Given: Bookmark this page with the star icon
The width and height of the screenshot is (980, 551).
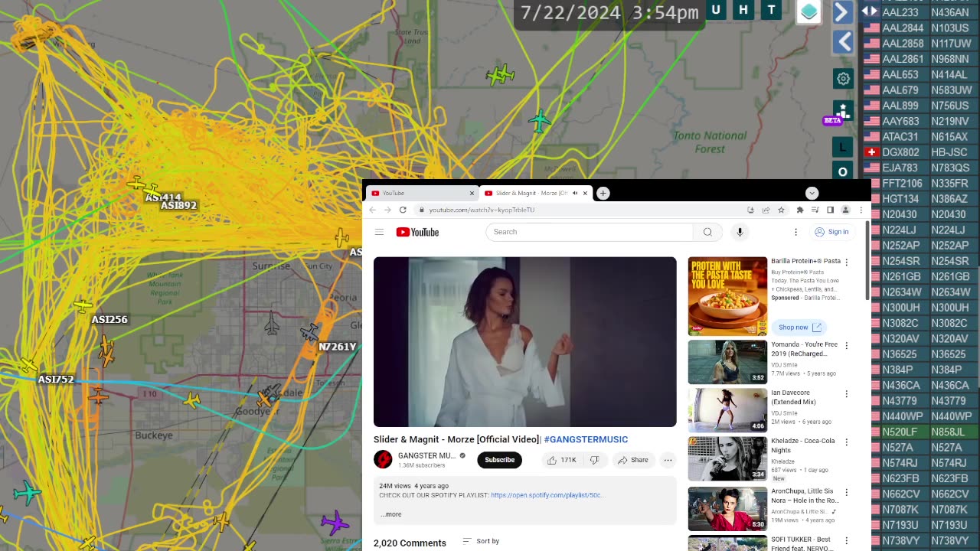Looking at the screenshot, I should [x=781, y=210].
